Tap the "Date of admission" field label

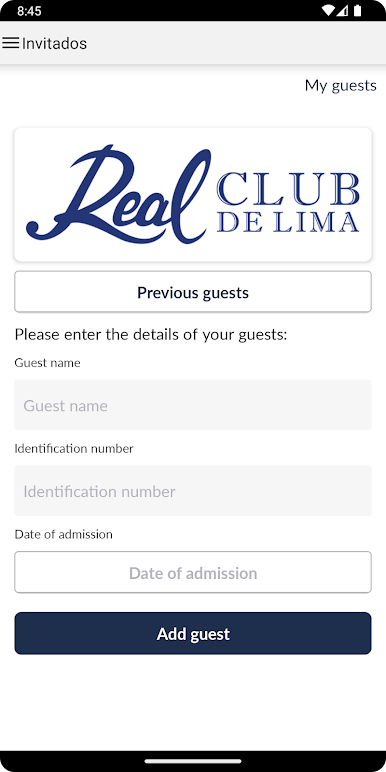click(64, 535)
